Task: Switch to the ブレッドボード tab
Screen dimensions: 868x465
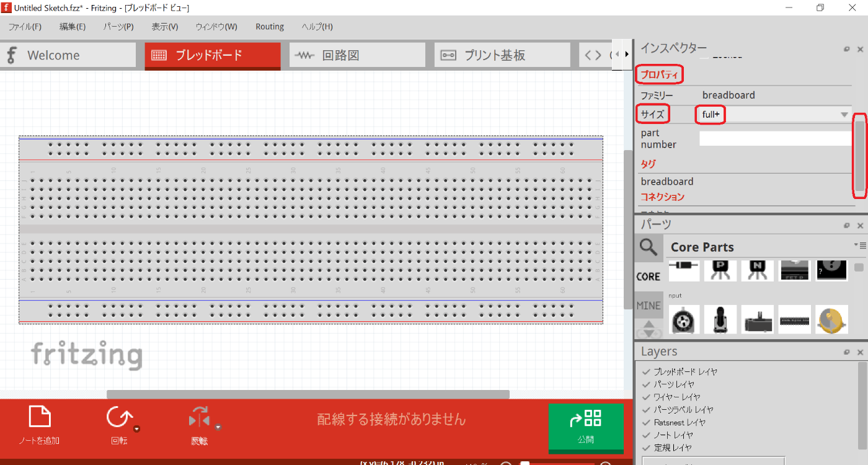Action: (x=213, y=55)
